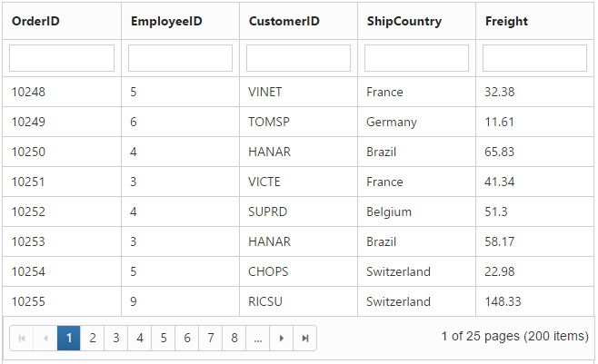Open page 8 of the grid
This screenshot has height=364, width=598.
(234, 339)
